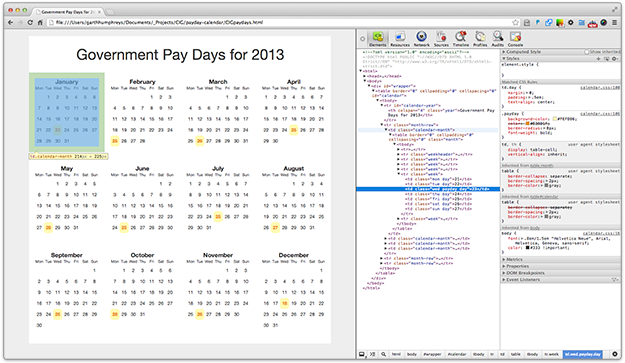Click payday 18 in the December calendar
625x363 pixels.
285,303
